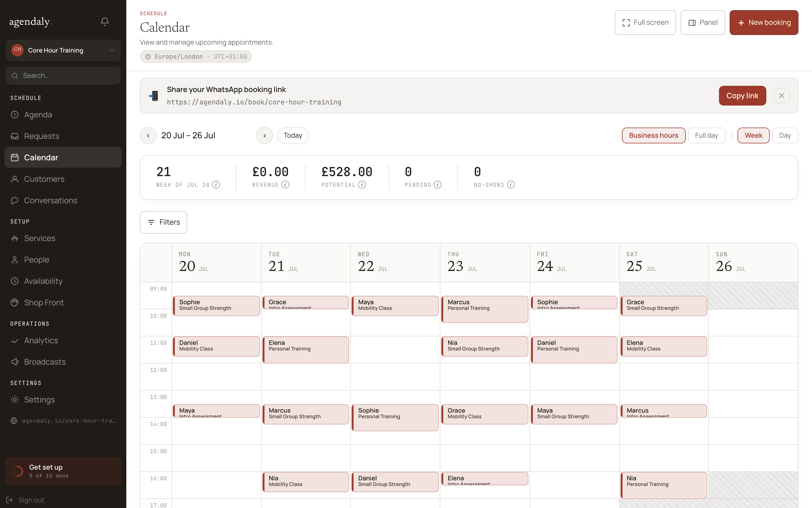Toggle the side Panel

click(703, 23)
